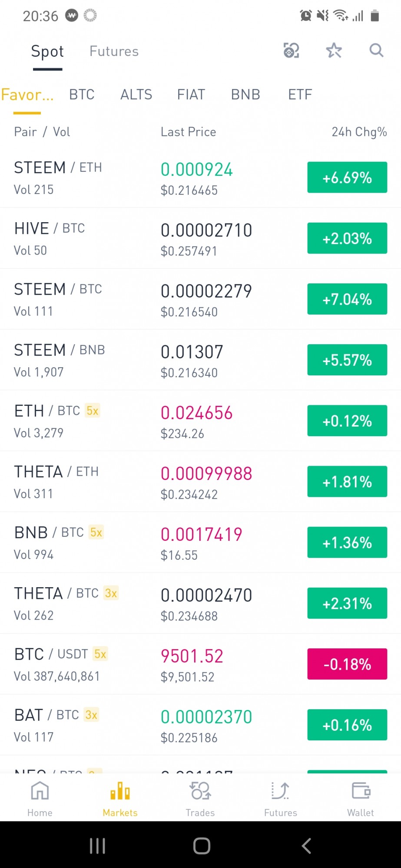Tap Android back navigation arrow
Image resolution: width=401 pixels, height=868 pixels.
(x=306, y=846)
